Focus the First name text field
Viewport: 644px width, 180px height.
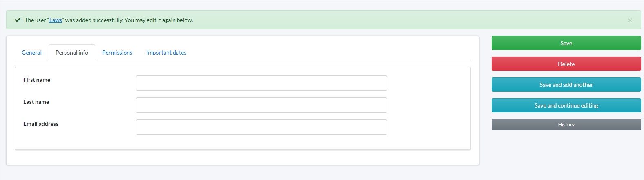261,83
